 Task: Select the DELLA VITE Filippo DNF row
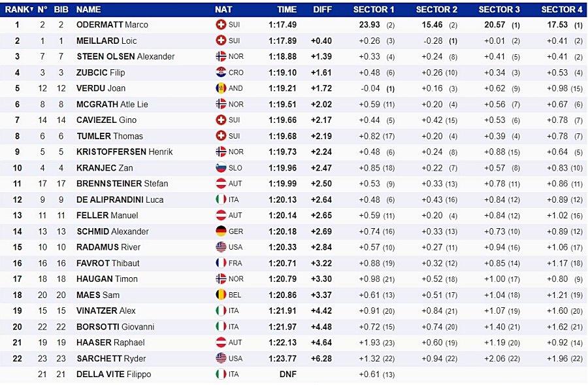pyautogui.click(x=294, y=375)
